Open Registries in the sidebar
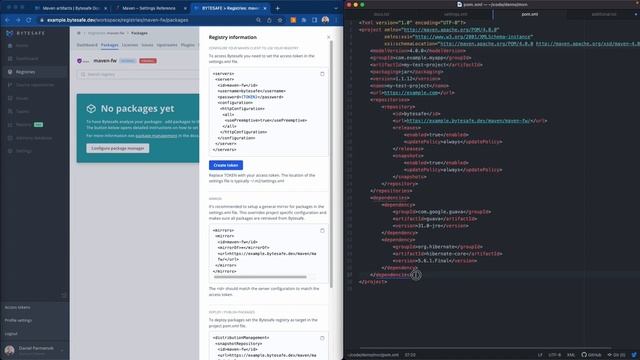 tap(34, 72)
